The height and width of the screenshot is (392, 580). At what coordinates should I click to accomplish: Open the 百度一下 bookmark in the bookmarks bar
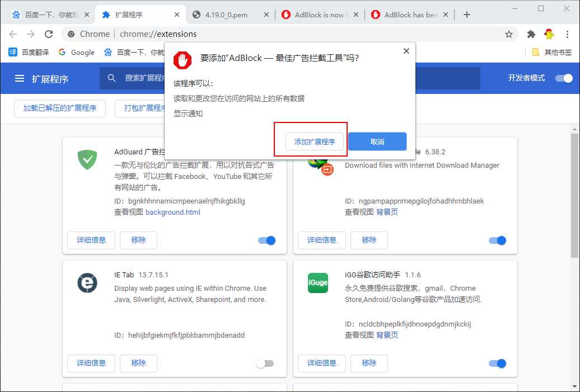[134, 52]
